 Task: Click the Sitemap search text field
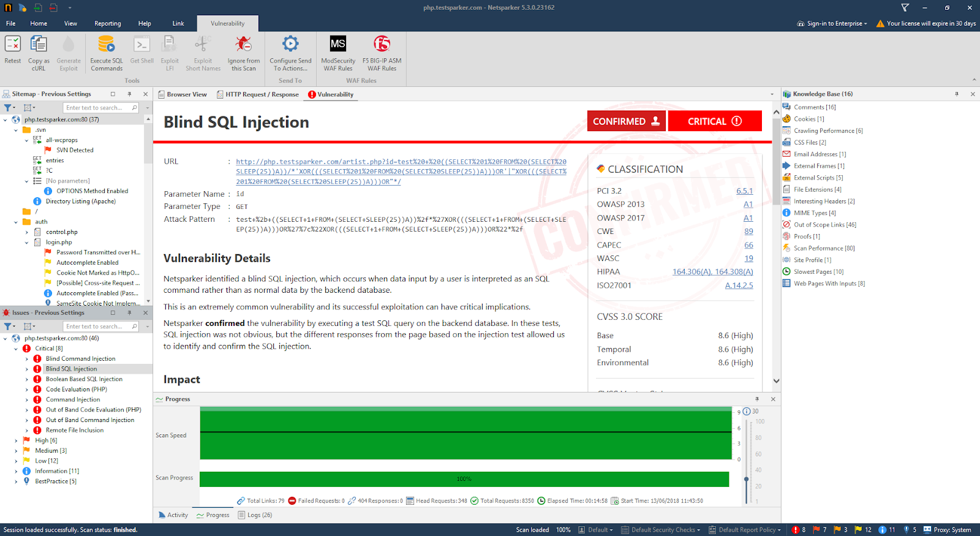[x=97, y=108]
